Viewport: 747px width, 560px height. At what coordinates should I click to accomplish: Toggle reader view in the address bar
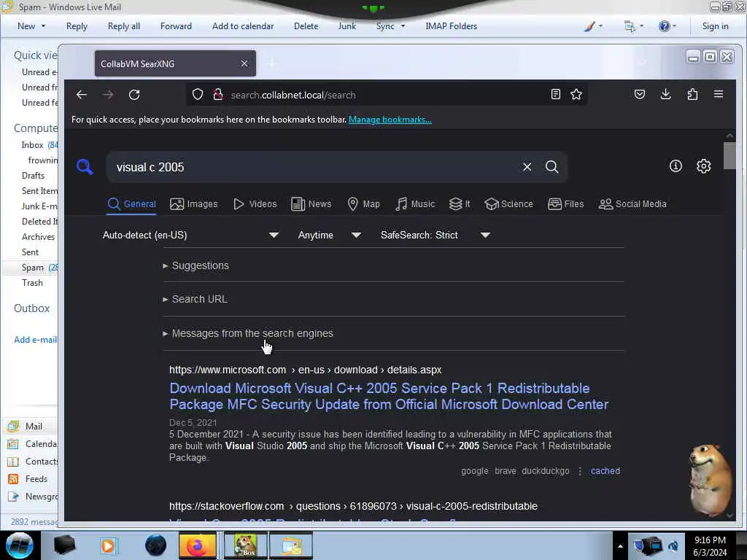[x=555, y=94]
